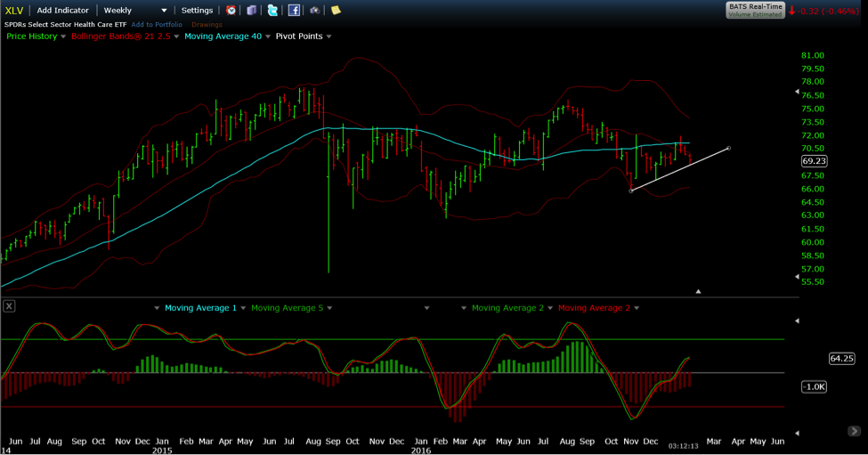Expand the green Moving Average 2 dropdown arrow

[550, 308]
